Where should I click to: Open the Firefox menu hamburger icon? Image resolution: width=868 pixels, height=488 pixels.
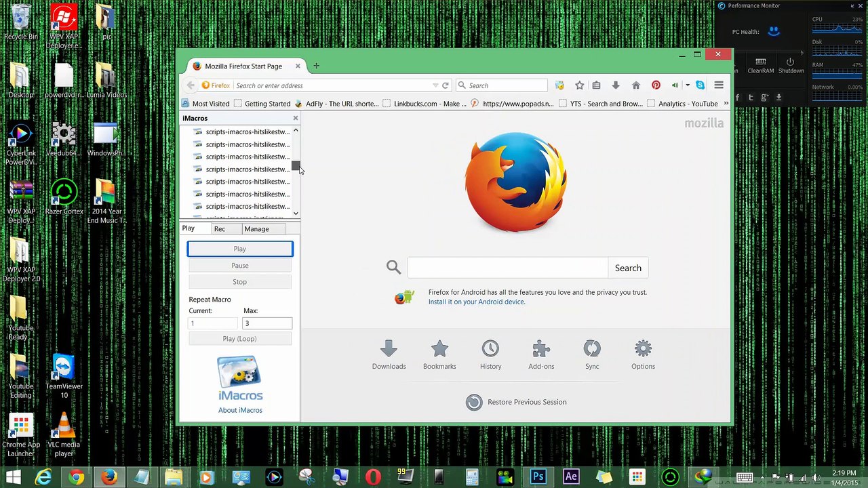coord(719,85)
